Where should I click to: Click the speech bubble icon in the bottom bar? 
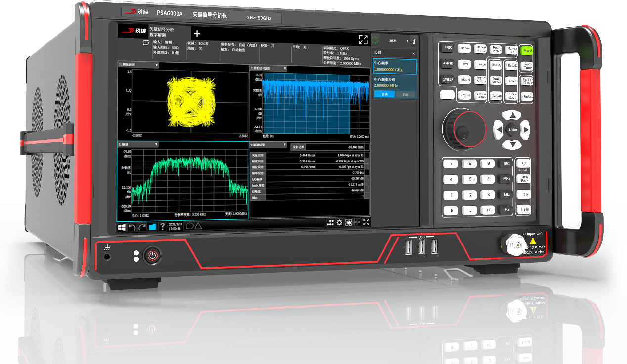pyautogui.click(x=189, y=227)
